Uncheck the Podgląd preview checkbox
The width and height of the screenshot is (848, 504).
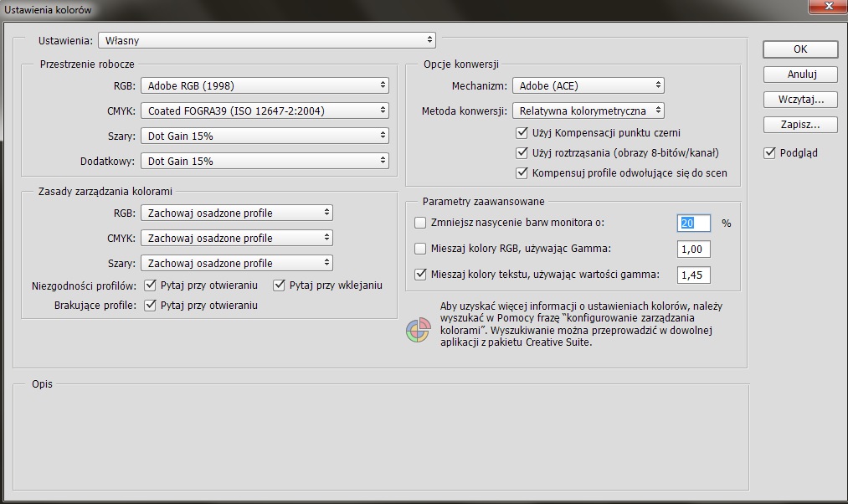769,153
